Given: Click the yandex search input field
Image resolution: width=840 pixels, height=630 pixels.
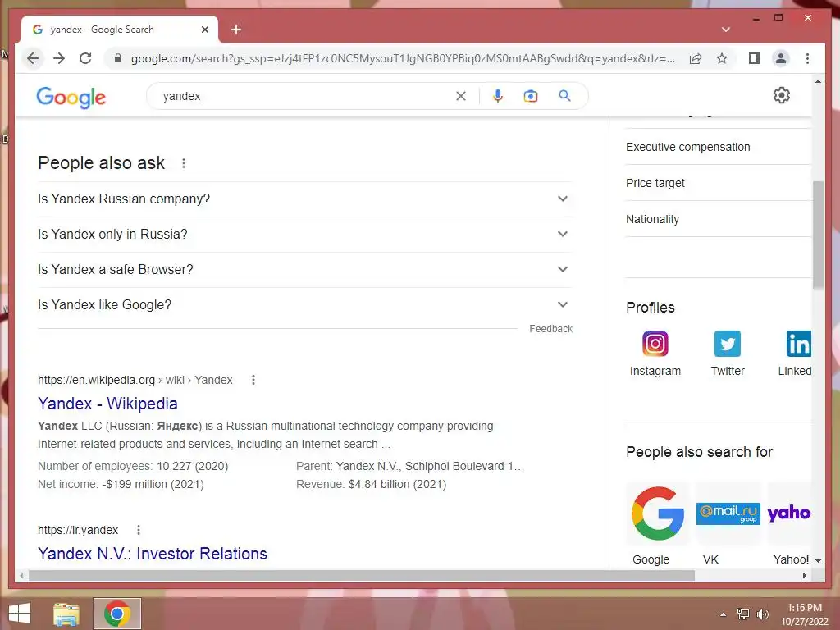Looking at the screenshot, I should pos(305,96).
